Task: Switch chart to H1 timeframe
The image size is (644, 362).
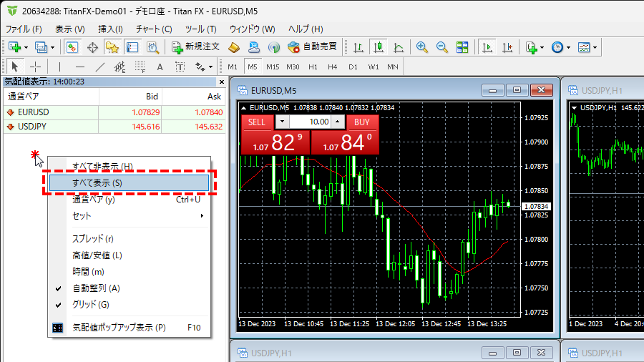Action: click(313, 67)
